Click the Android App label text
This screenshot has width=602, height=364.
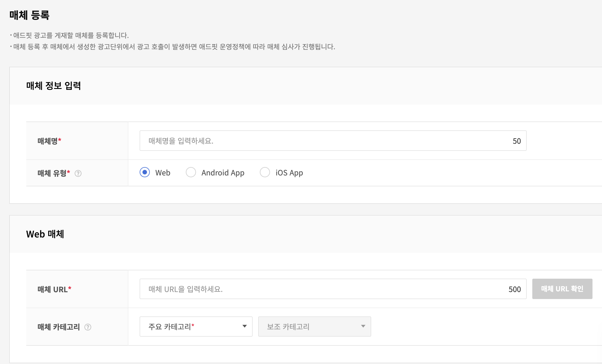click(222, 173)
